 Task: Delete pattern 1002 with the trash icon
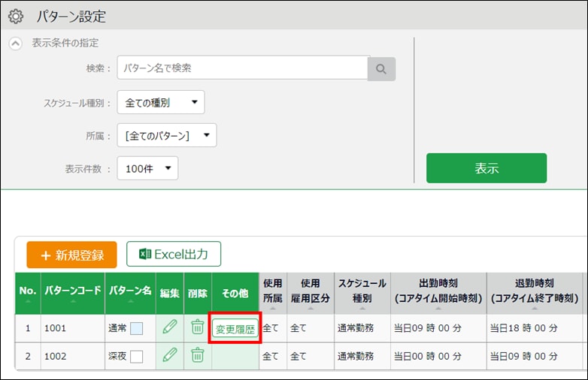coord(197,355)
